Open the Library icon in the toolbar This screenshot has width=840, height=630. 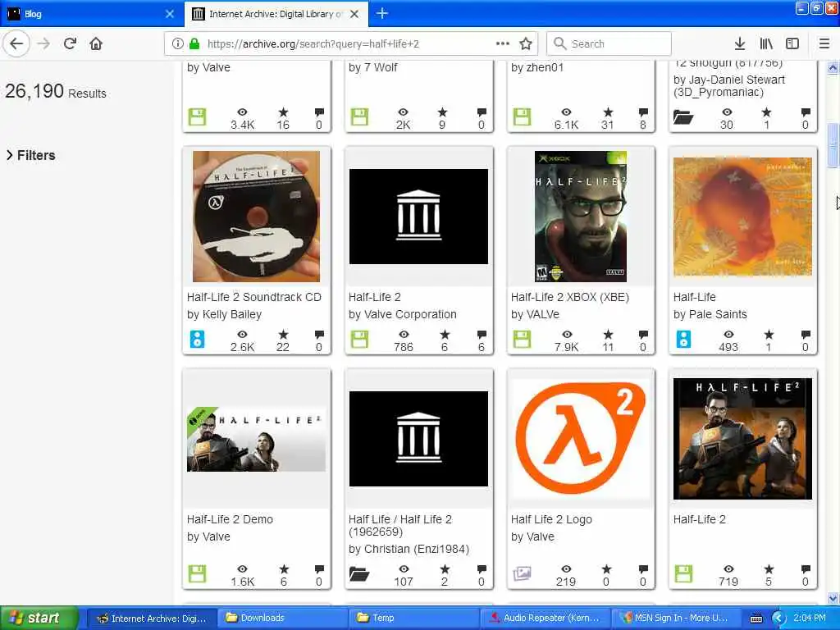(766, 44)
